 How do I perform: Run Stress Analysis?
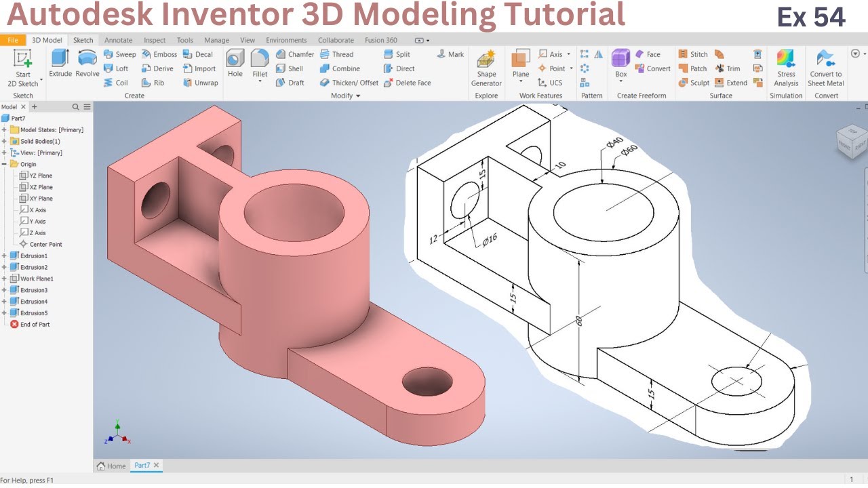786,68
